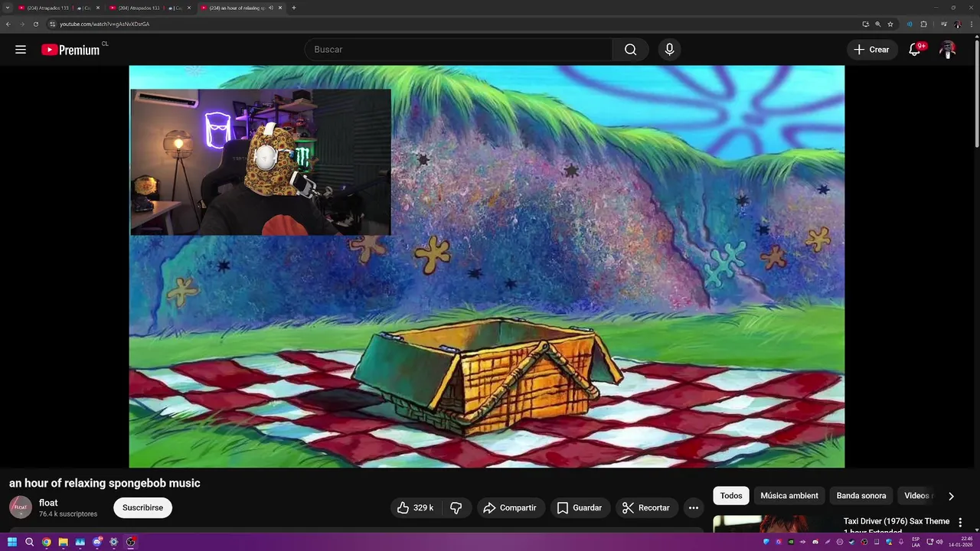Screen dimensions: 980x551
Task: Select the partially visible Videos chip
Action: (x=916, y=496)
